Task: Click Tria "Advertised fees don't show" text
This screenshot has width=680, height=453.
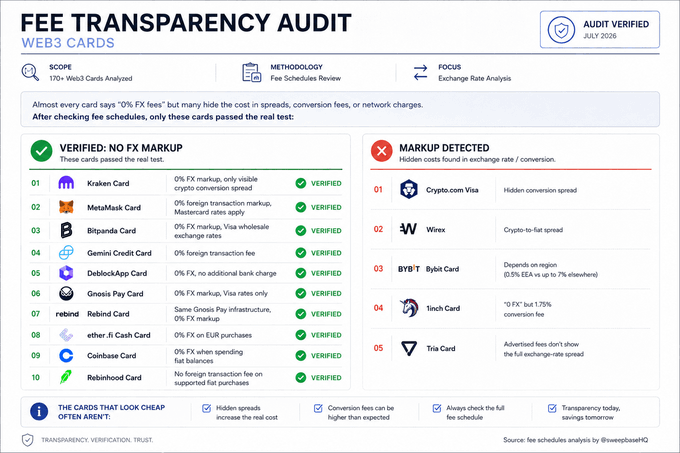Action: [x=543, y=349]
